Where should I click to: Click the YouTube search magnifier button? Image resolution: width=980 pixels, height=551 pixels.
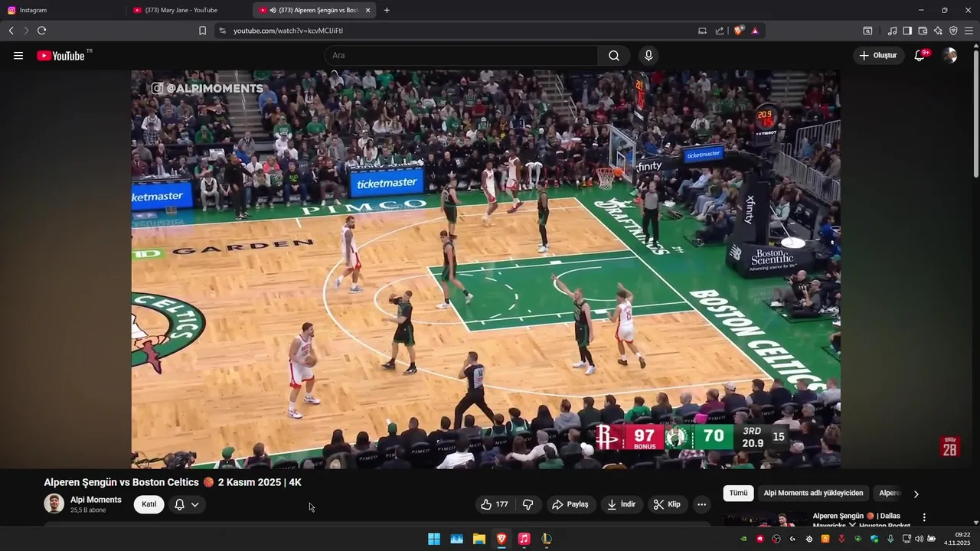[x=614, y=56]
